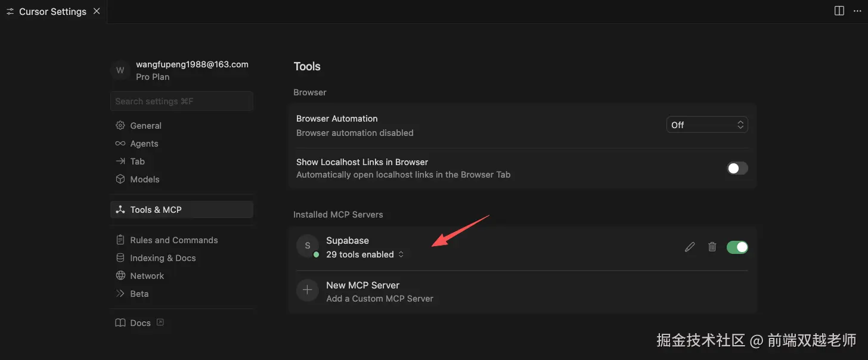
Task: Click the Supabase server avatar icon
Action: (308, 246)
